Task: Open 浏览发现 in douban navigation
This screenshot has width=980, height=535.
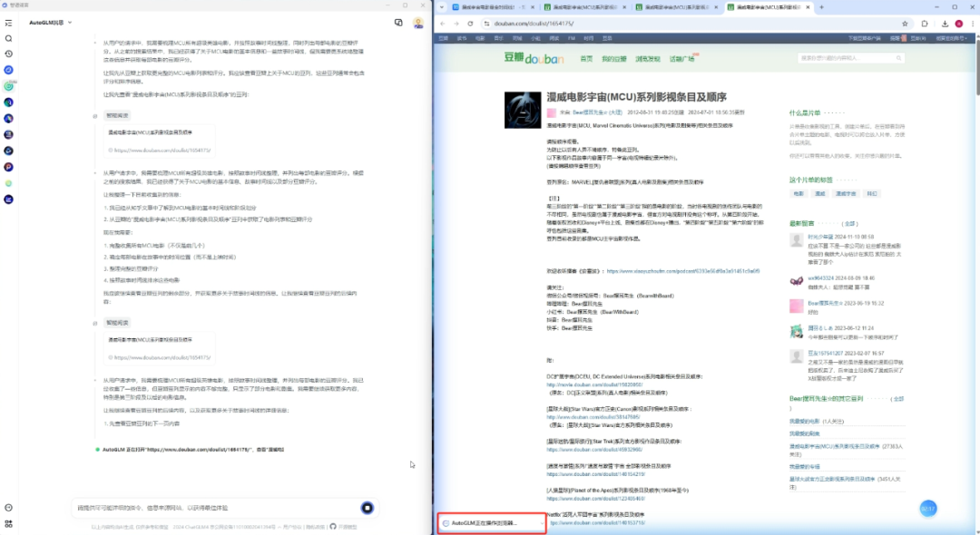Action: (x=648, y=59)
